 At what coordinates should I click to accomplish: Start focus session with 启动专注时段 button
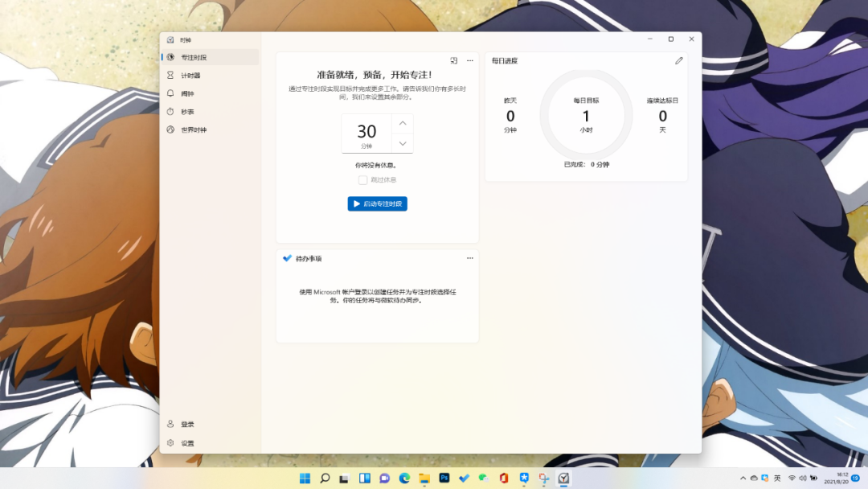(x=378, y=203)
